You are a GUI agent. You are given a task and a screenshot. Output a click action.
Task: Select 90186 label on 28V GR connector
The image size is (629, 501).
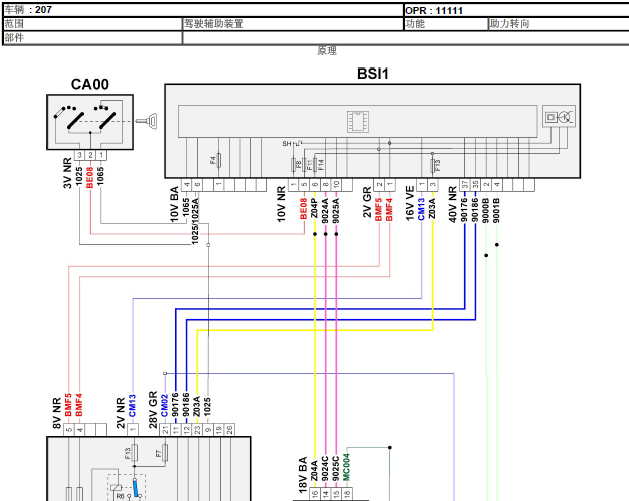pyautogui.click(x=186, y=405)
